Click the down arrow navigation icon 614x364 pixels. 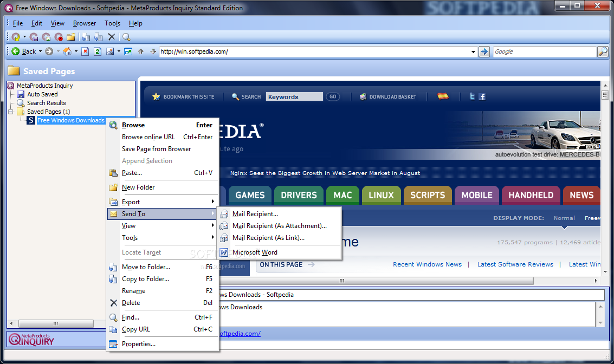tap(153, 51)
